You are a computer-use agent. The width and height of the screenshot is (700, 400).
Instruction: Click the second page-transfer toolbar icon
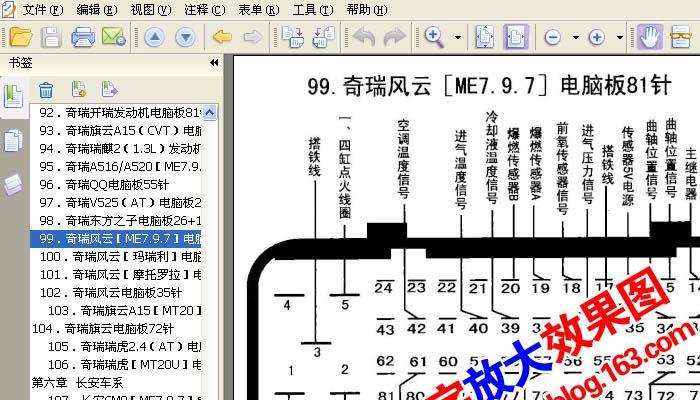tap(323, 37)
